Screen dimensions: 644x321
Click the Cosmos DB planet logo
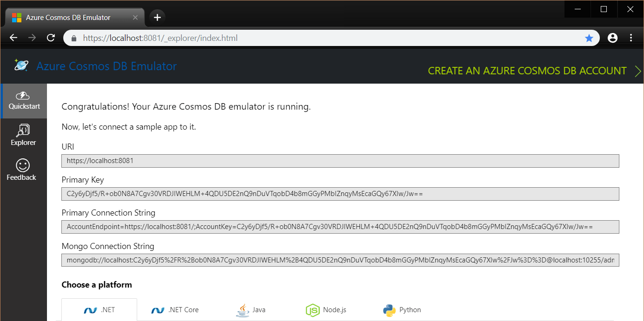[21, 65]
